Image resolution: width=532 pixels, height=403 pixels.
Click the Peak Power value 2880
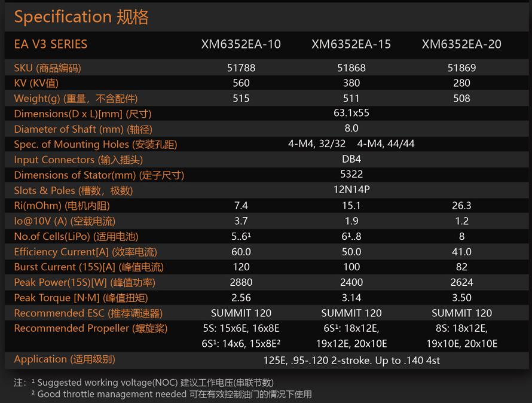(x=241, y=282)
